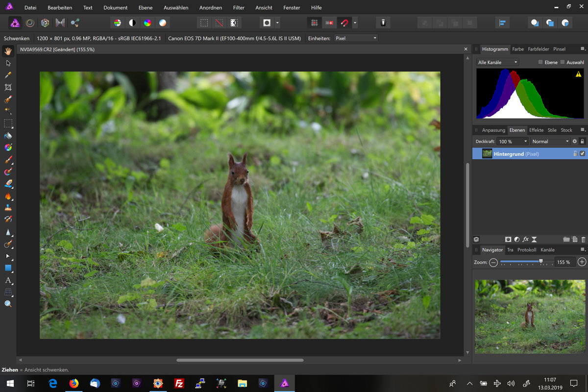Select the Crop tool in the toolbox

(8, 87)
